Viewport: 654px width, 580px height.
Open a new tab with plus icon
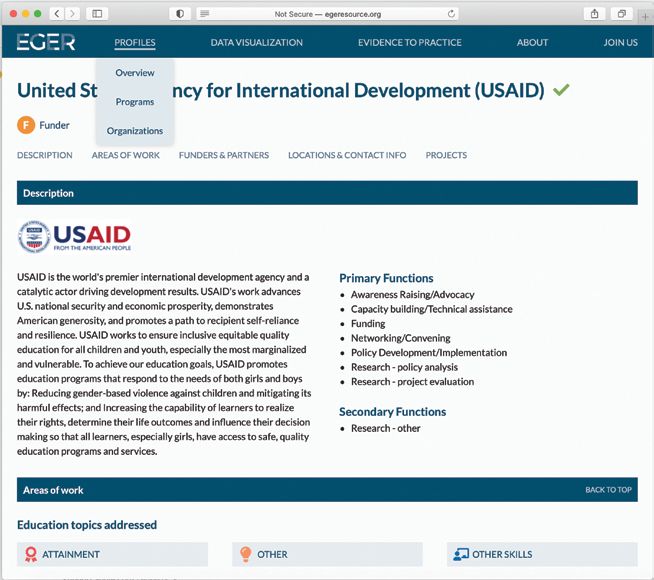tap(645, 17)
